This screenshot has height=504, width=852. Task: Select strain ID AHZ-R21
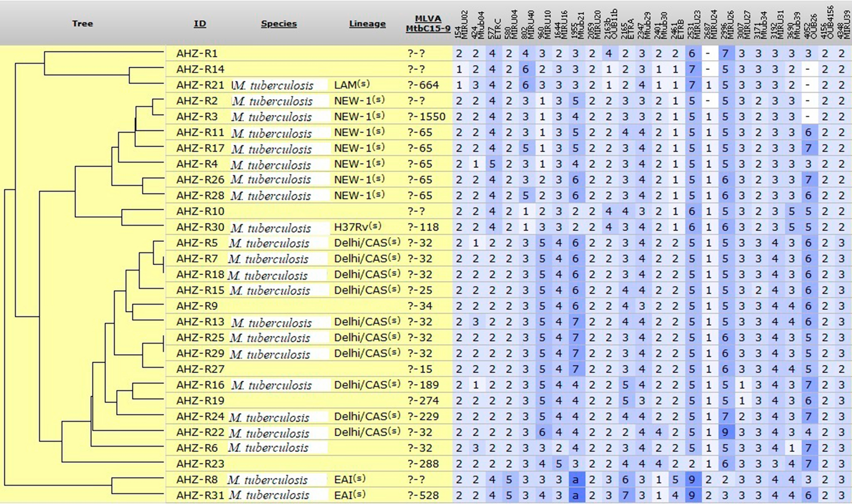tap(200, 85)
